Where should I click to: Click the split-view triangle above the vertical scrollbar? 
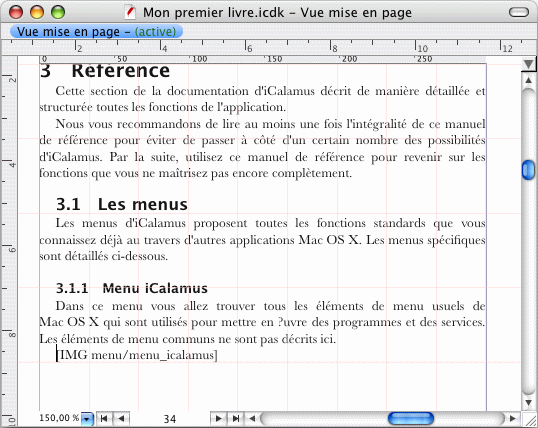pos(528,64)
